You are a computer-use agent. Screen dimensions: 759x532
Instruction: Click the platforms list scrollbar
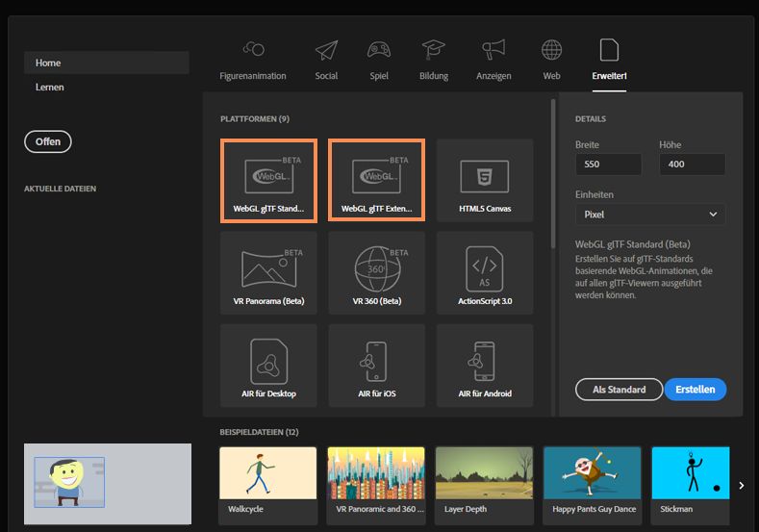coord(553,174)
